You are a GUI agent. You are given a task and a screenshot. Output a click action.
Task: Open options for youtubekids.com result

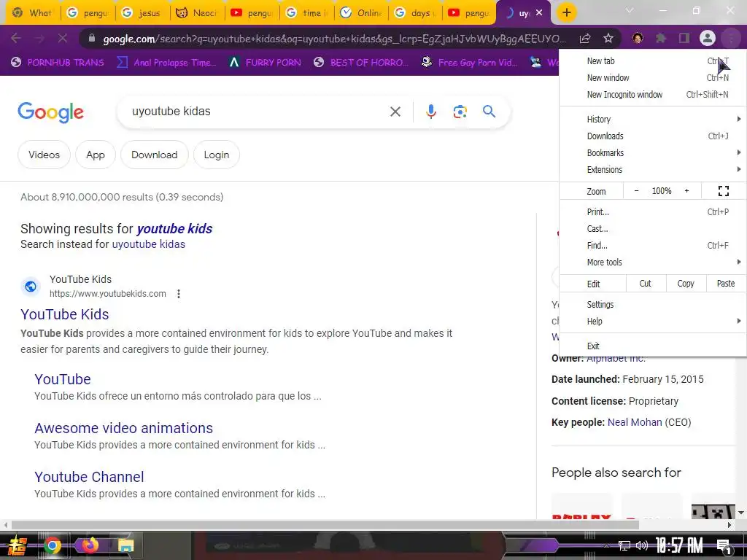coord(179,294)
